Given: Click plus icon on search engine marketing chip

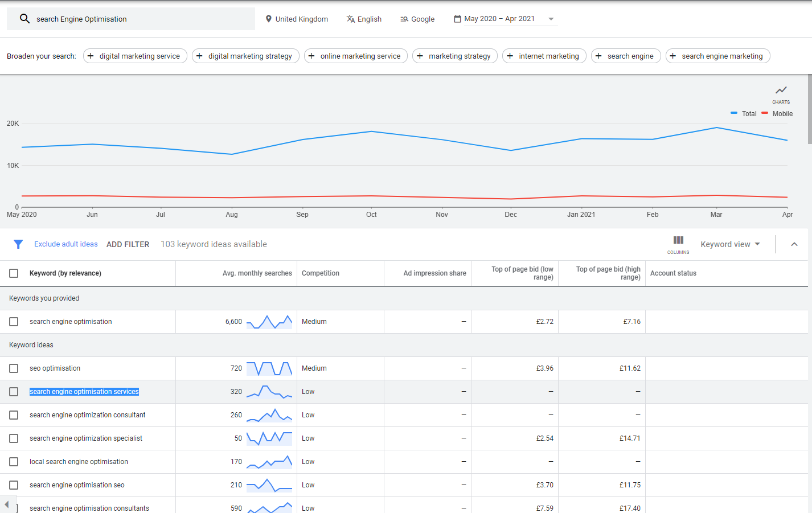Looking at the screenshot, I should 672,56.
